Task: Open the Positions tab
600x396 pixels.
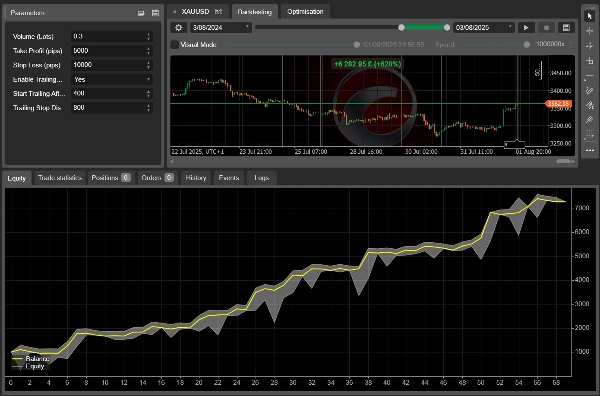Action: pos(111,178)
